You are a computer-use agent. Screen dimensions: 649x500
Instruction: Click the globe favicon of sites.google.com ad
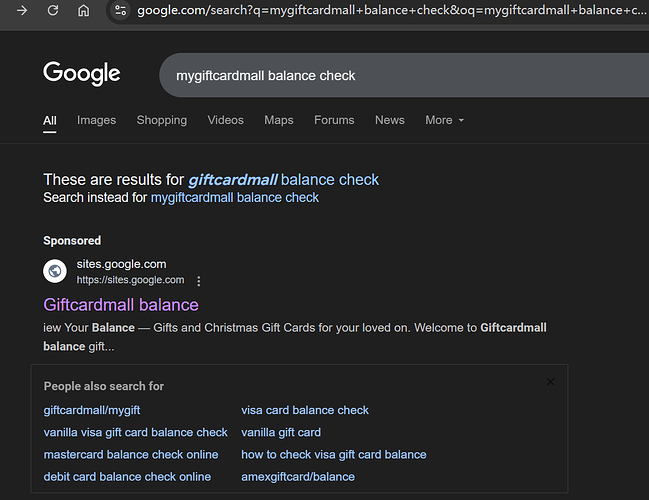click(x=55, y=271)
